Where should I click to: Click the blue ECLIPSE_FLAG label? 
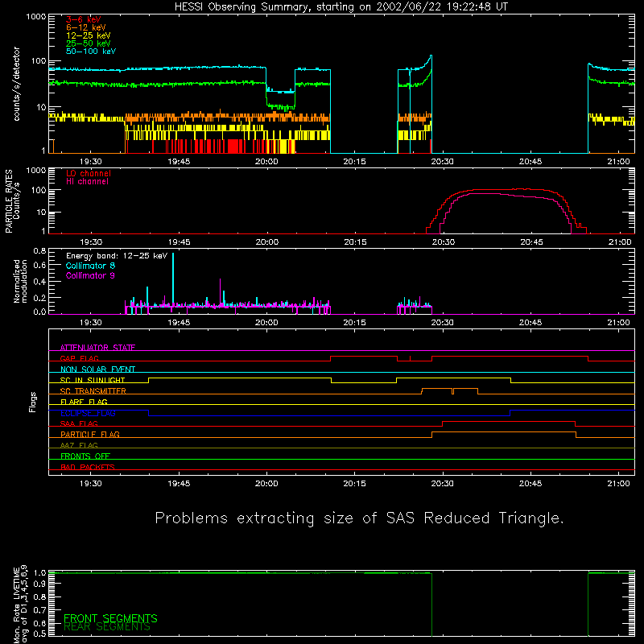click(x=88, y=413)
